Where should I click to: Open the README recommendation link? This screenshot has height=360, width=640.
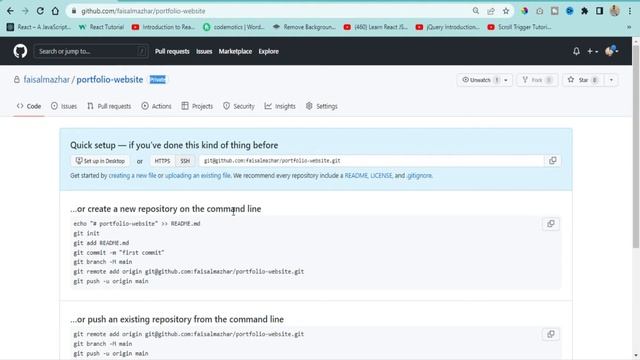tap(356, 176)
